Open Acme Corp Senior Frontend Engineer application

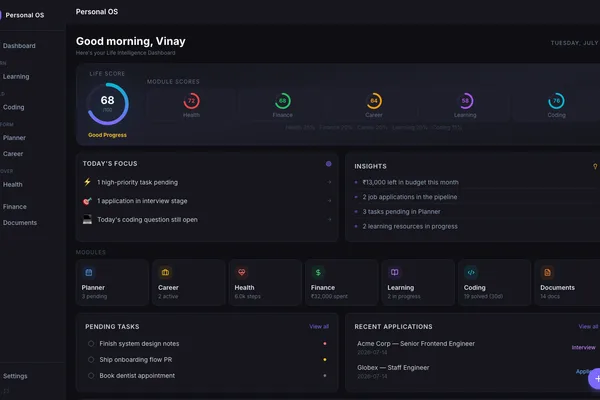click(x=416, y=344)
